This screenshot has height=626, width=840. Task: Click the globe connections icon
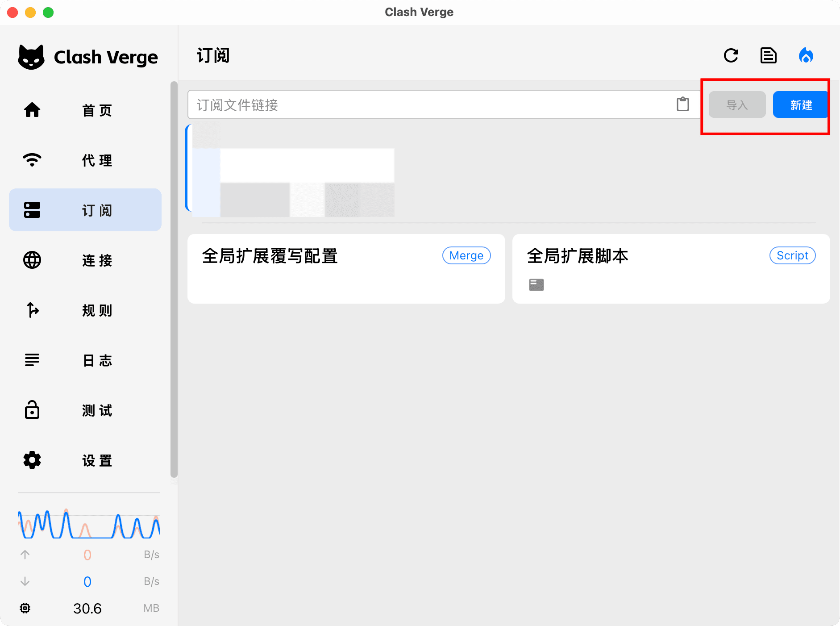point(32,260)
